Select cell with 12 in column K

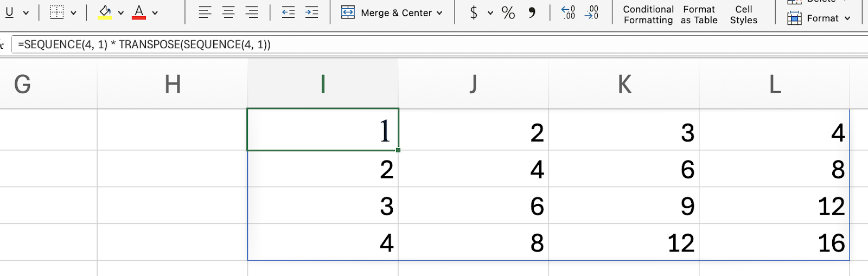624,242
